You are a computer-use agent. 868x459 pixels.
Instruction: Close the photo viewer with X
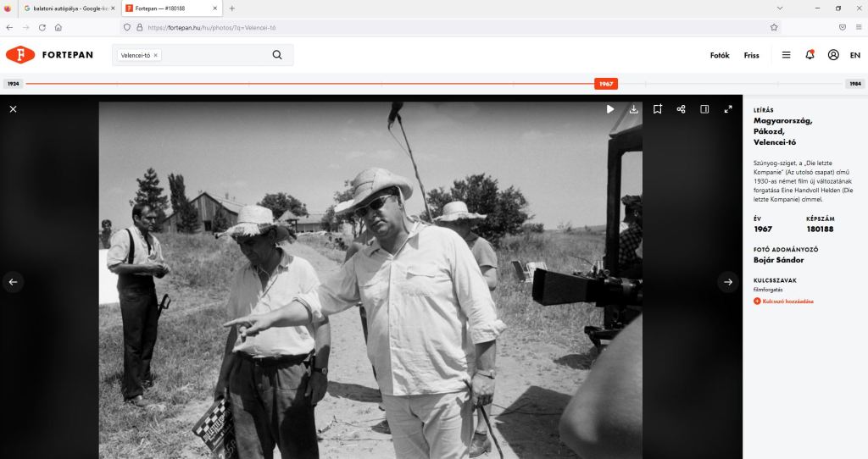(x=13, y=109)
